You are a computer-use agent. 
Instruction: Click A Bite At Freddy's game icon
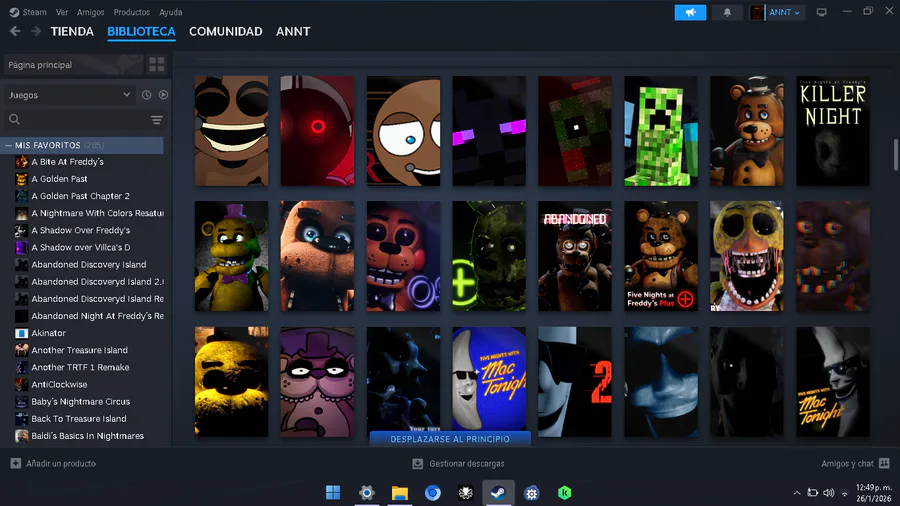tap(21, 162)
